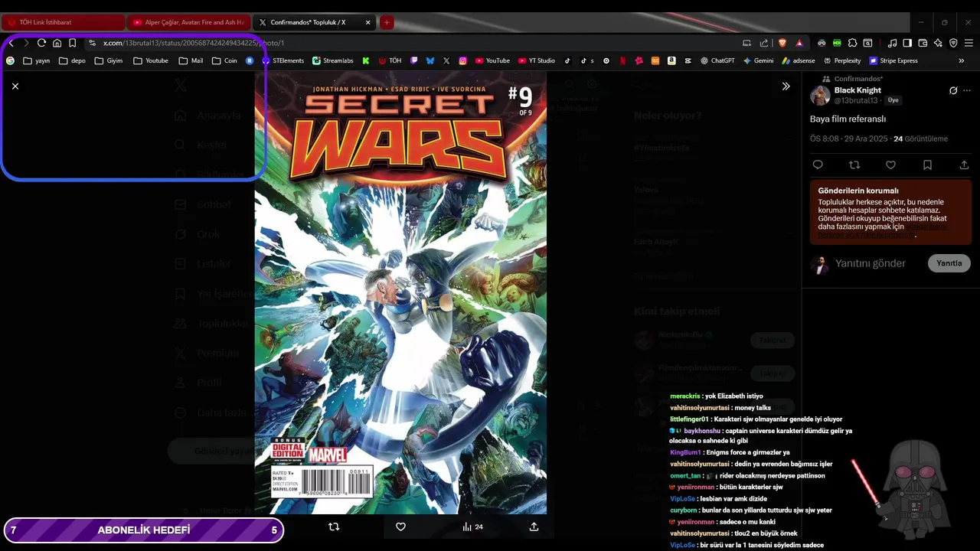This screenshot has width=980, height=551.
Task: Open the media control music note icon
Action: tap(892, 43)
